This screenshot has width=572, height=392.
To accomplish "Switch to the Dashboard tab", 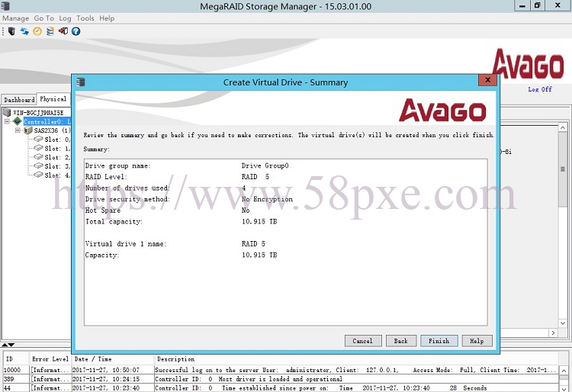I will point(19,100).
